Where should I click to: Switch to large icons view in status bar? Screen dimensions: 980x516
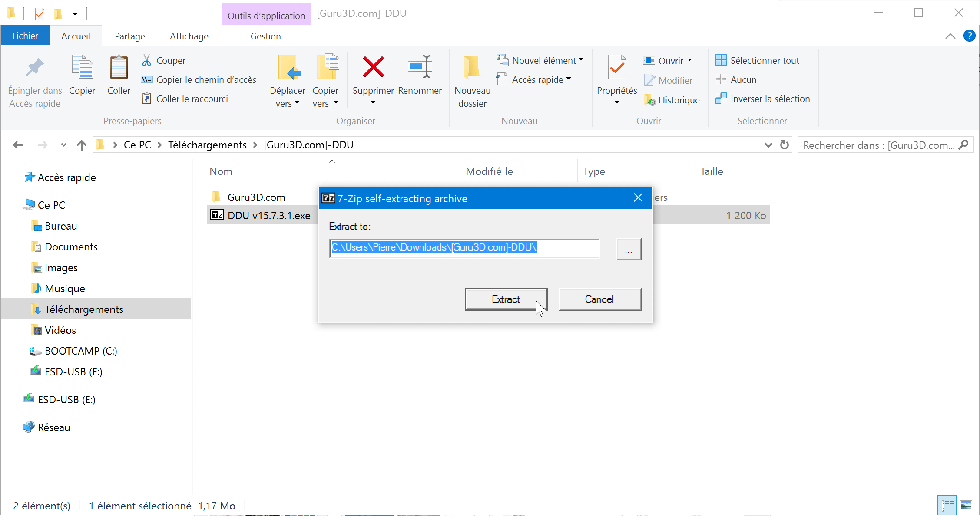pos(966,505)
